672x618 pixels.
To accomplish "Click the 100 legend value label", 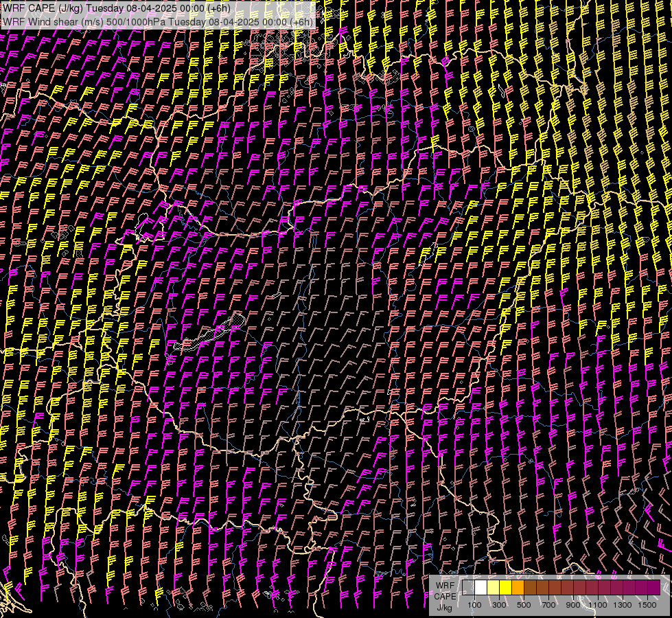I will [474, 605].
